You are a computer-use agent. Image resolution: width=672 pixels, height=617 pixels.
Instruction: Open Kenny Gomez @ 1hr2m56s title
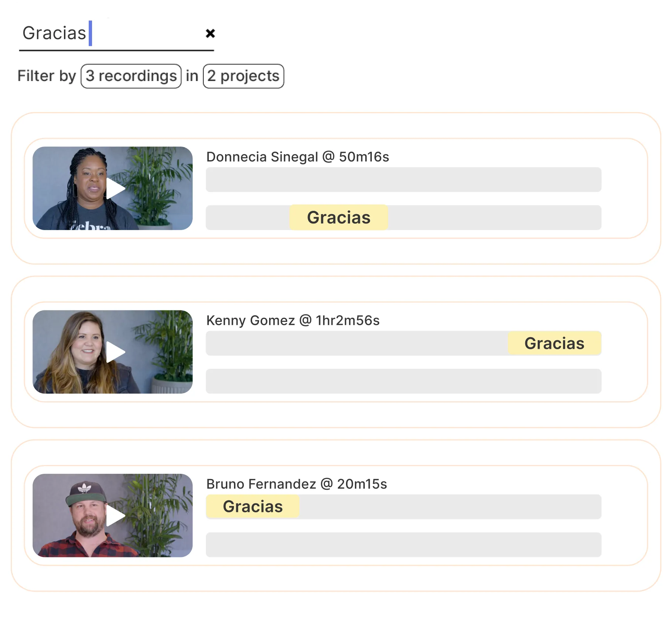293,320
